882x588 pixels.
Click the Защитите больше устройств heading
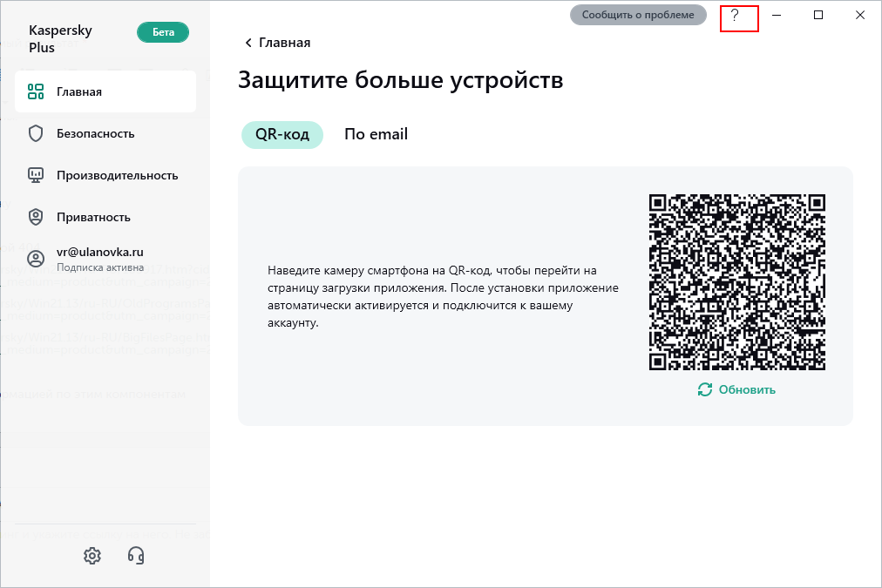[401, 80]
